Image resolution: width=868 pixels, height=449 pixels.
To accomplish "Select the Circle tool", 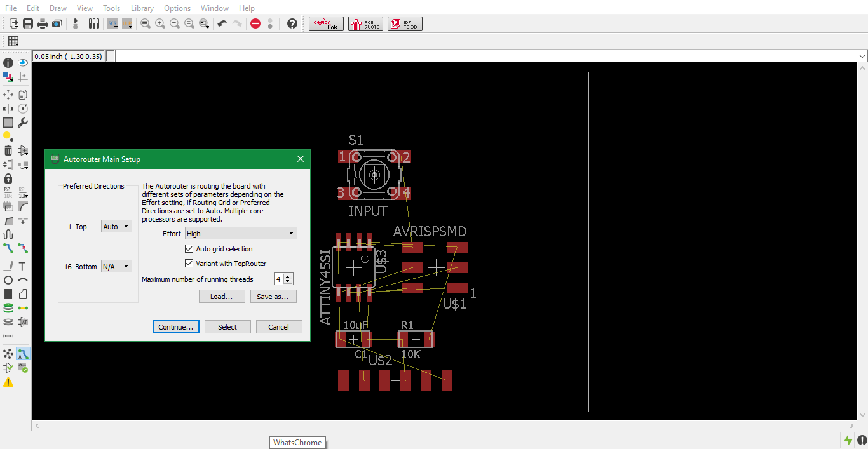I will pos(8,280).
